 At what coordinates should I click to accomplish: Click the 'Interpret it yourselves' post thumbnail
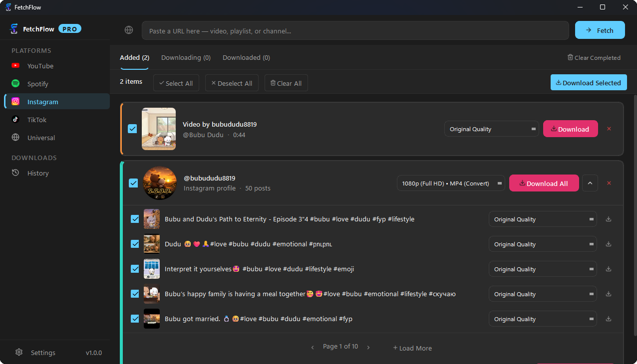(152, 269)
